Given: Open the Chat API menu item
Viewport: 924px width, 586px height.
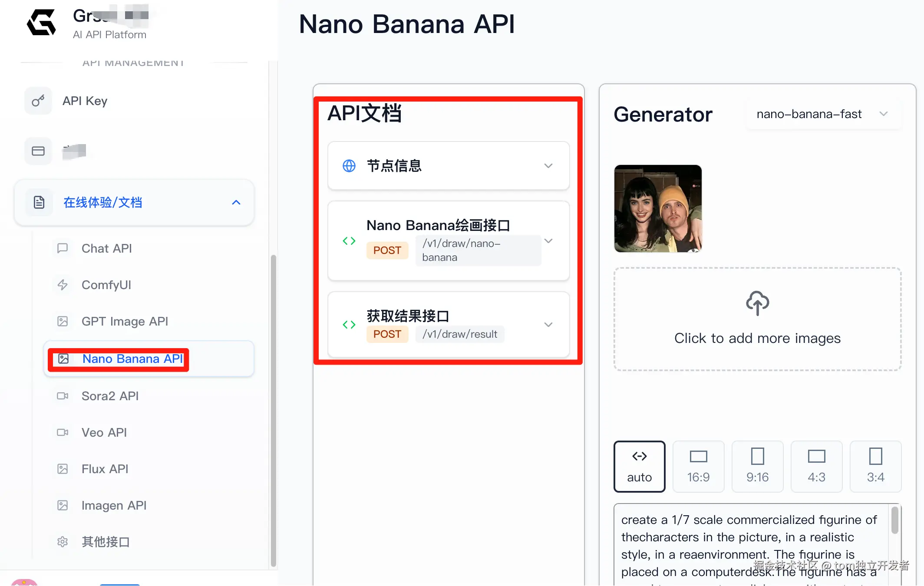Looking at the screenshot, I should 106,248.
